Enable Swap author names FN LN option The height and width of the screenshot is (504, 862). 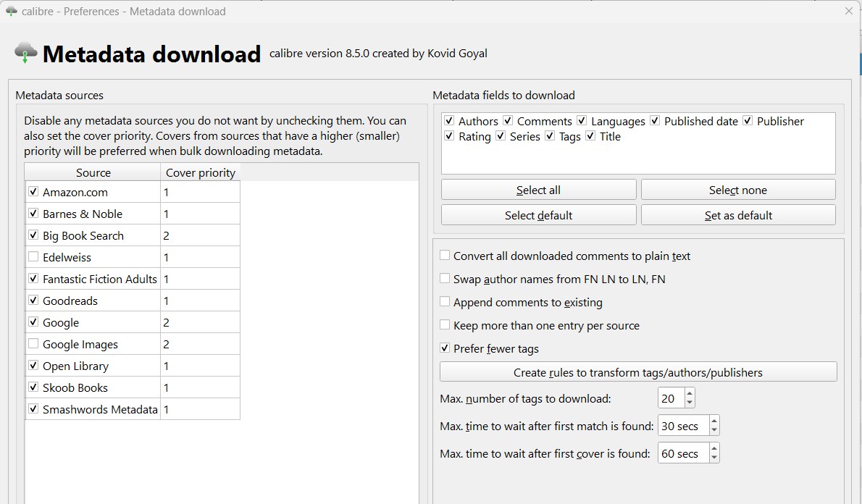(x=445, y=278)
